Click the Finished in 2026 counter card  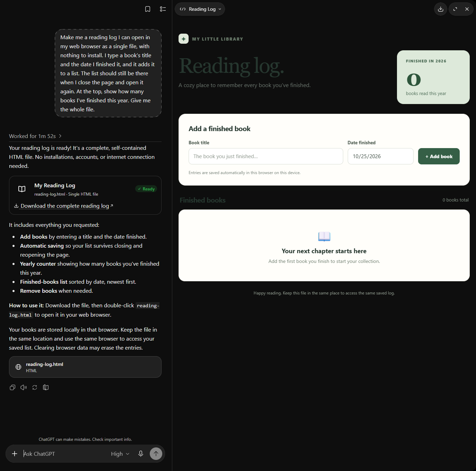tap(433, 77)
